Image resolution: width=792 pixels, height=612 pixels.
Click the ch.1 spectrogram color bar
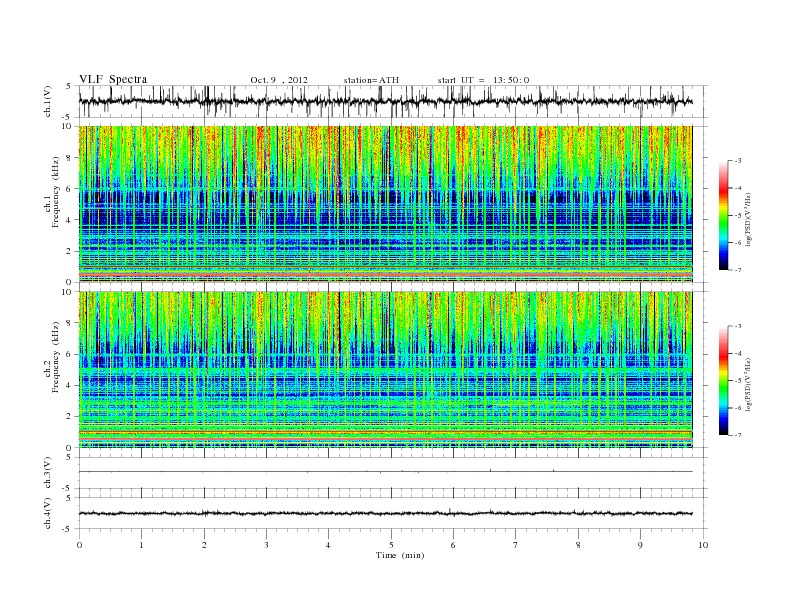pos(724,215)
